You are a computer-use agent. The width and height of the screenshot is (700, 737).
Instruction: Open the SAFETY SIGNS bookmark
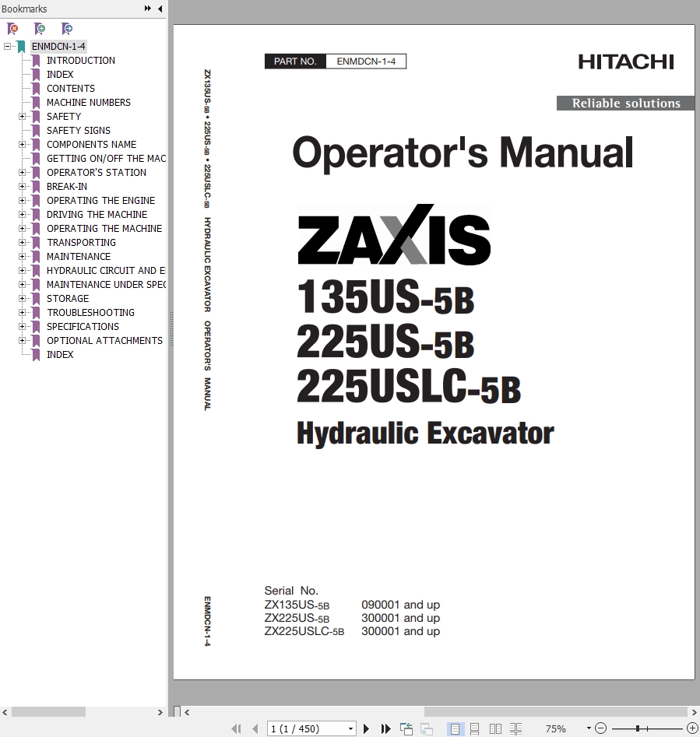click(x=79, y=130)
